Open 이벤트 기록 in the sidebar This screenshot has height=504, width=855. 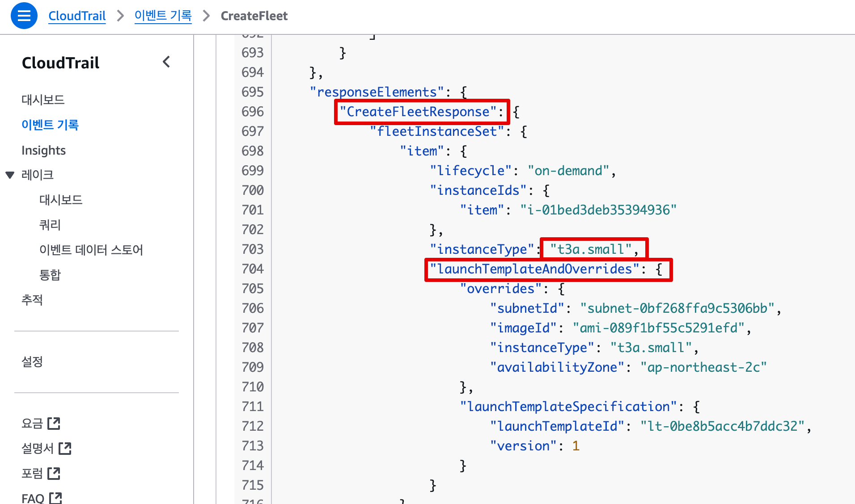[50, 125]
